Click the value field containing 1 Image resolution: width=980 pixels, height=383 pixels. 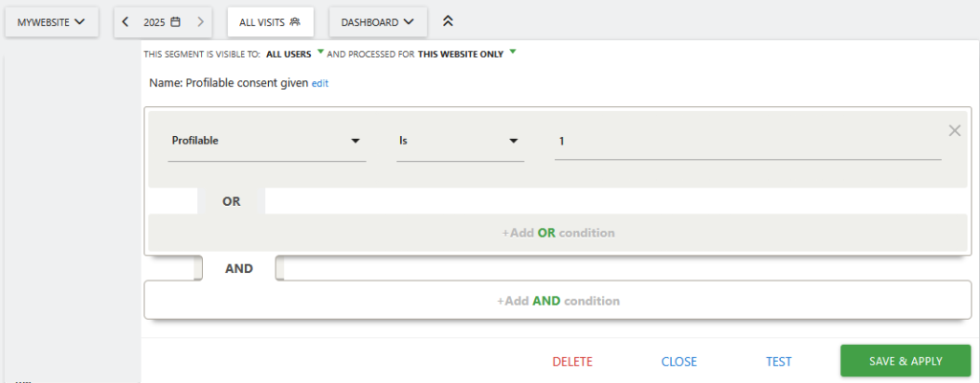coord(747,141)
